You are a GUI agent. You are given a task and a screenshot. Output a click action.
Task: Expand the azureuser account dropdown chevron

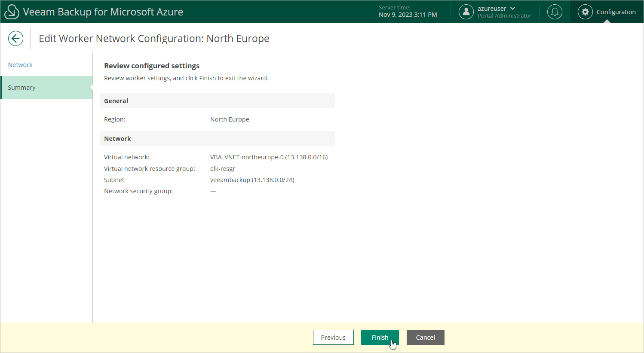(x=512, y=9)
